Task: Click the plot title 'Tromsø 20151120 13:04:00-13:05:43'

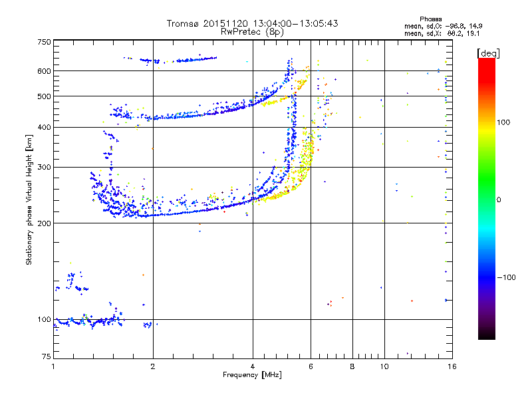Action: click(x=252, y=23)
